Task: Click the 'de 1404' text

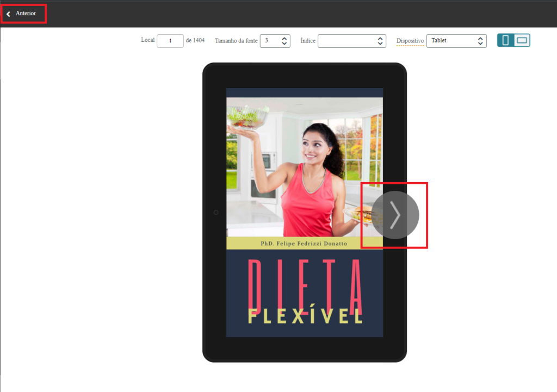Action: pyautogui.click(x=195, y=40)
